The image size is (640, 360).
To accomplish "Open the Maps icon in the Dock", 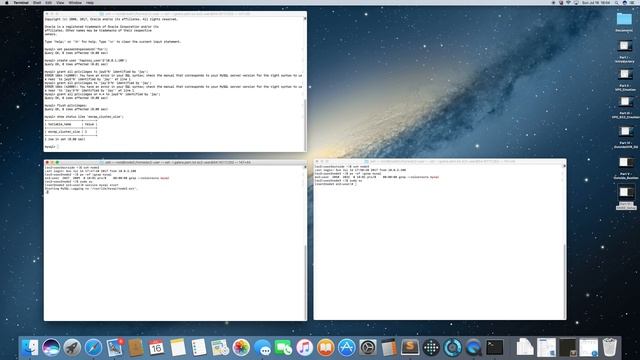I will point(220,348).
